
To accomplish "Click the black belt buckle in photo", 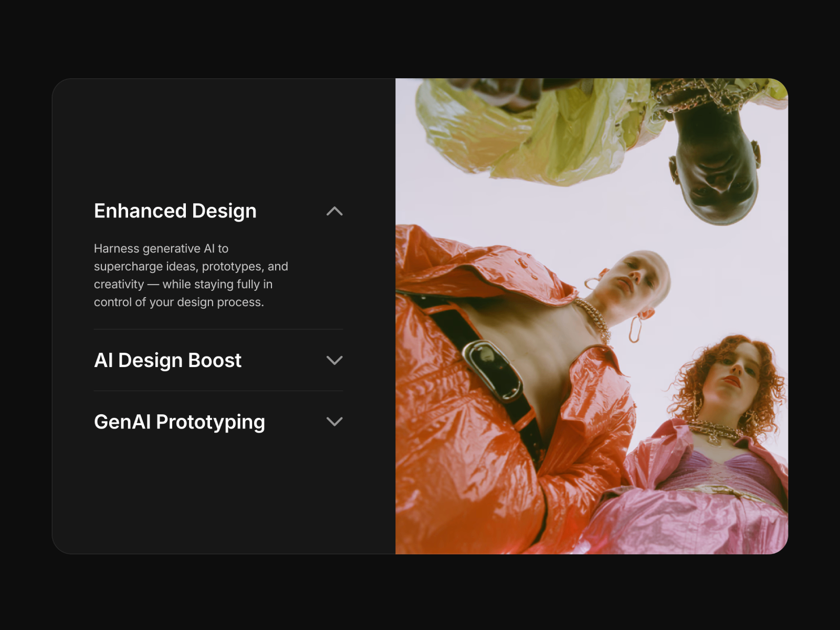I will click(492, 369).
